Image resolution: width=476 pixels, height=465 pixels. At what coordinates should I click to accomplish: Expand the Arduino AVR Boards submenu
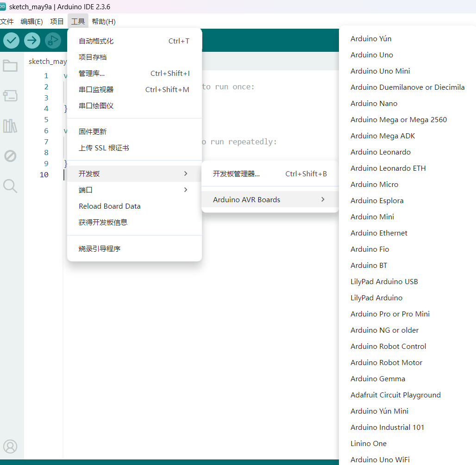coord(270,199)
